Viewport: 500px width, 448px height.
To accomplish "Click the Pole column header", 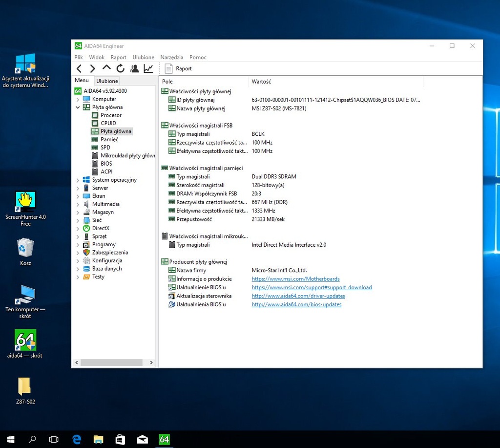I will pos(204,82).
